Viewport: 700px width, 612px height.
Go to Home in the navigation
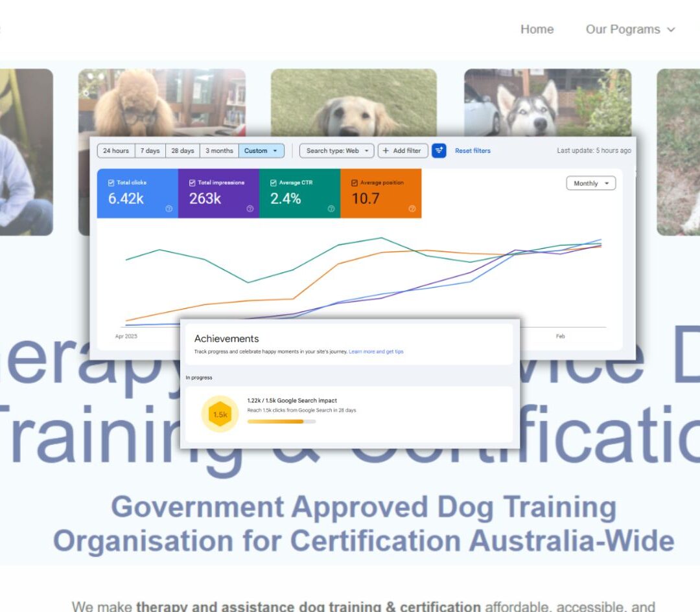537,29
